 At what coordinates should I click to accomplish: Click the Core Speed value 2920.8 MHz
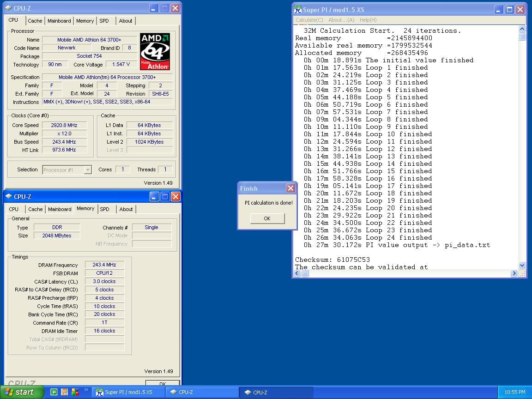64,125
